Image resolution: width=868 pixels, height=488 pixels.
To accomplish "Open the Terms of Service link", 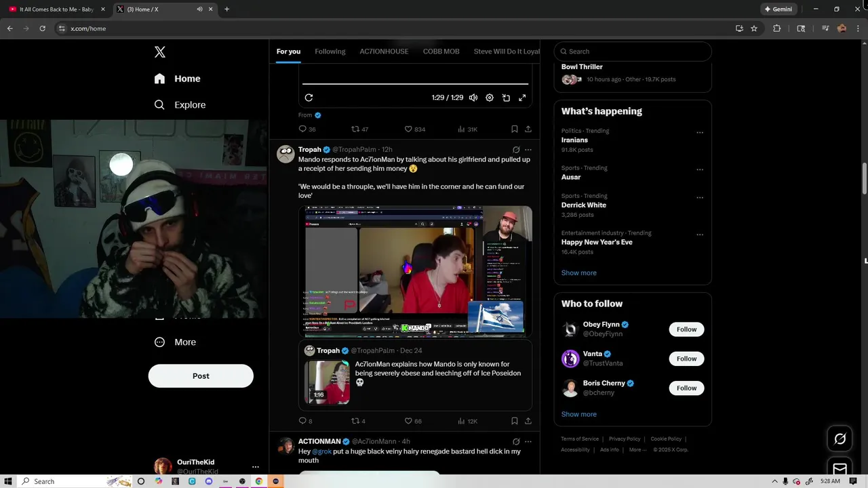I will [x=580, y=439].
